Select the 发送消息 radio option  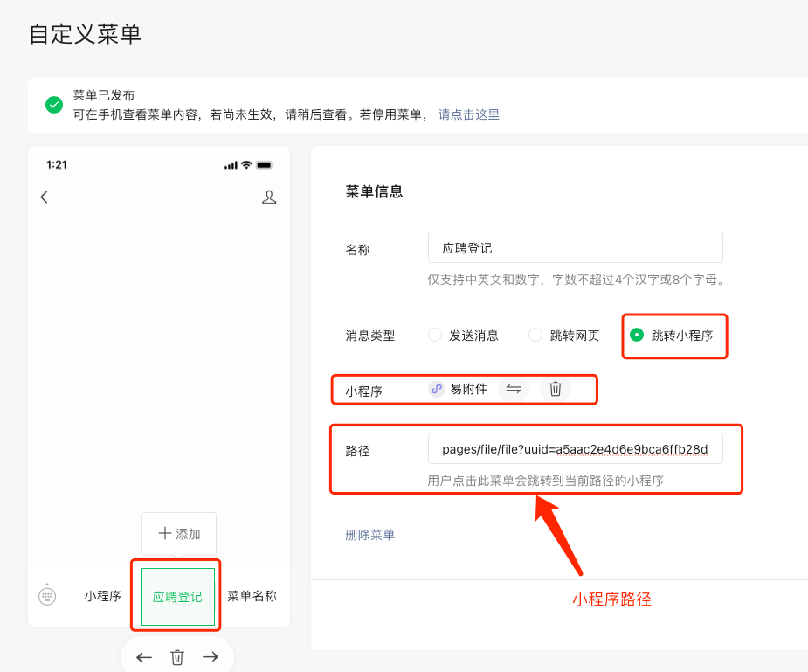(x=435, y=335)
